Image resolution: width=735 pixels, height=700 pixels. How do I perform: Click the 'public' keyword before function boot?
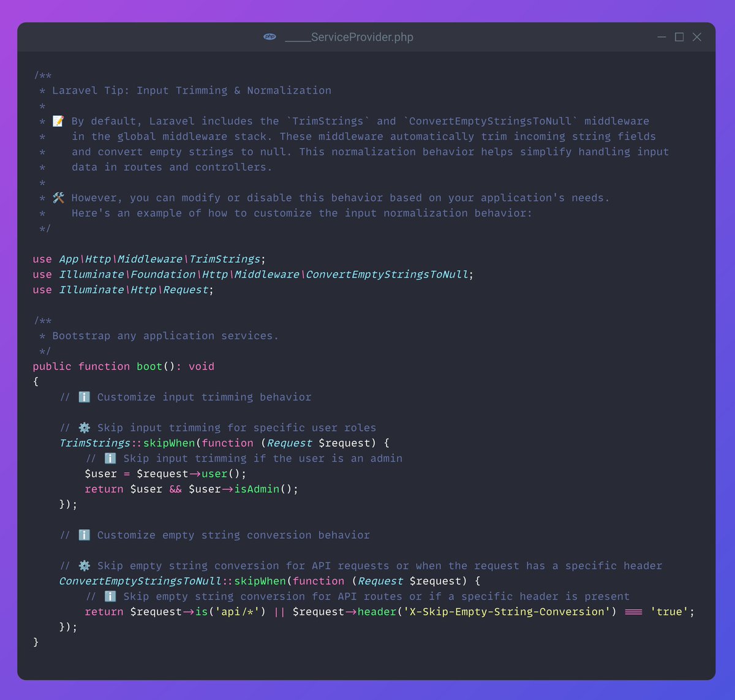[52, 366]
